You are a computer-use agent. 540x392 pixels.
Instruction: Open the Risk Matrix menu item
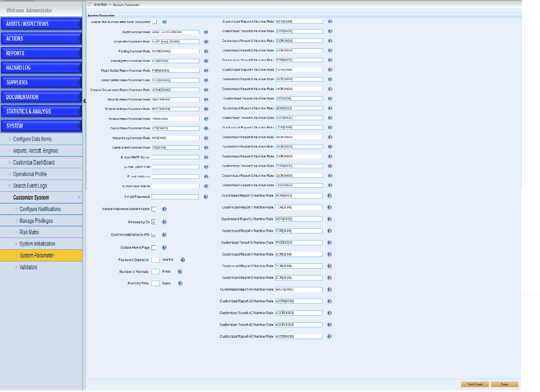point(29,232)
